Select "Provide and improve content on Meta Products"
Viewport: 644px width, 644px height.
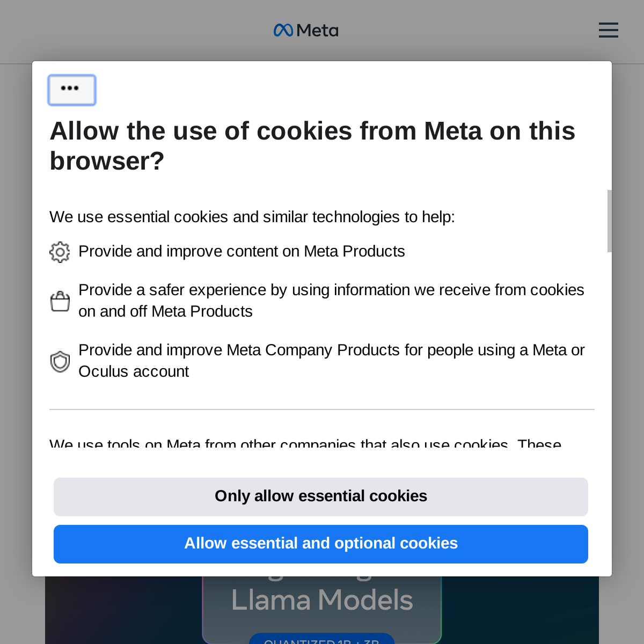(241, 251)
